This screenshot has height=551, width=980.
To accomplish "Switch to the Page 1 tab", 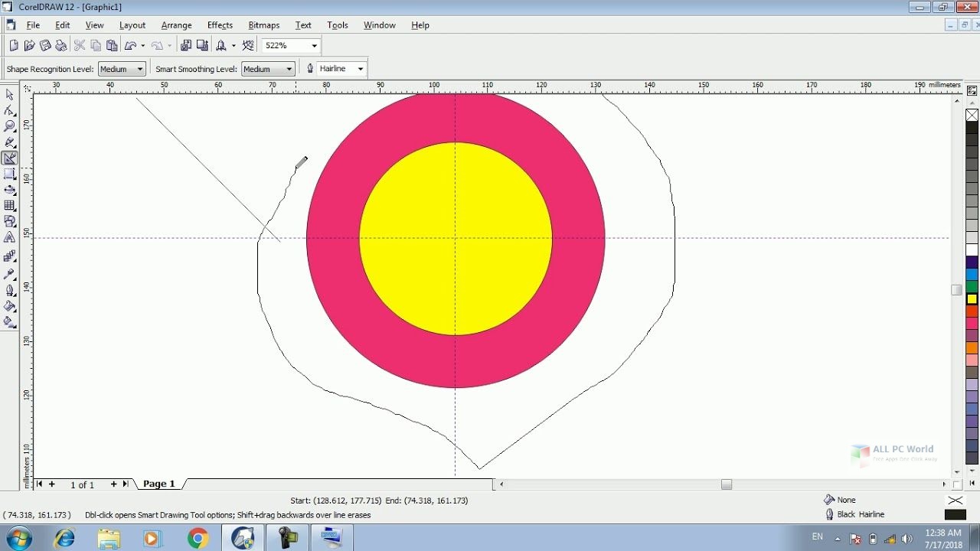I will coord(159,484).
